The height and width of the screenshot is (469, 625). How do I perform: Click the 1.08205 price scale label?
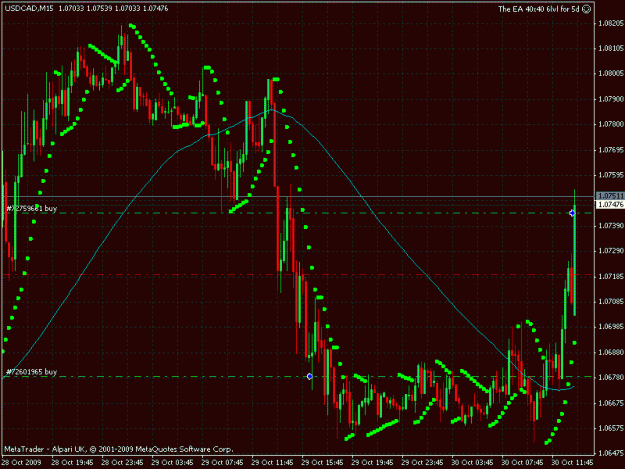pyautogui.click(x=611, y=24)
